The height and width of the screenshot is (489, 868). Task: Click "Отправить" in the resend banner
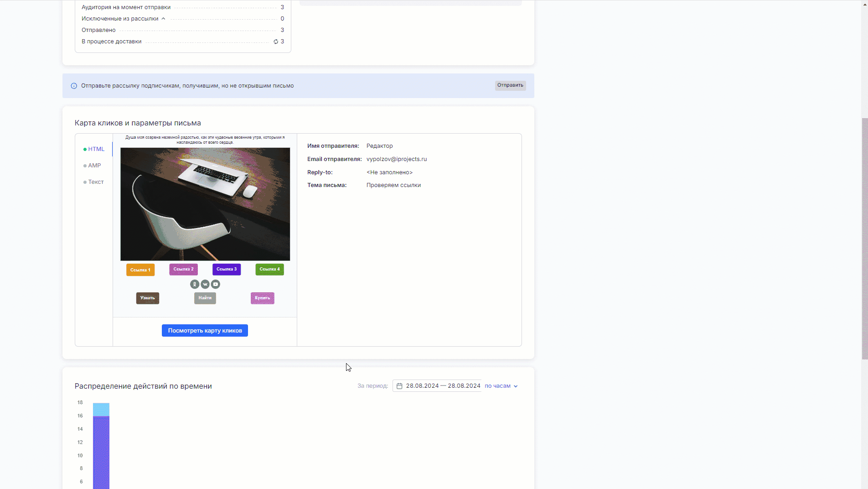(x=510, y=85)
